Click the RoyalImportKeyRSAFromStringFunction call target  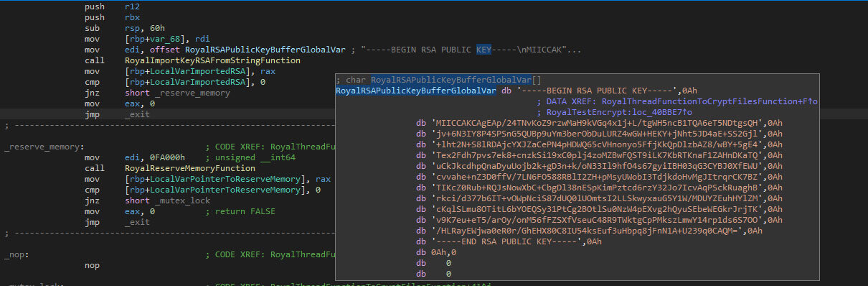pyautogui.click(x=212, y=60)
